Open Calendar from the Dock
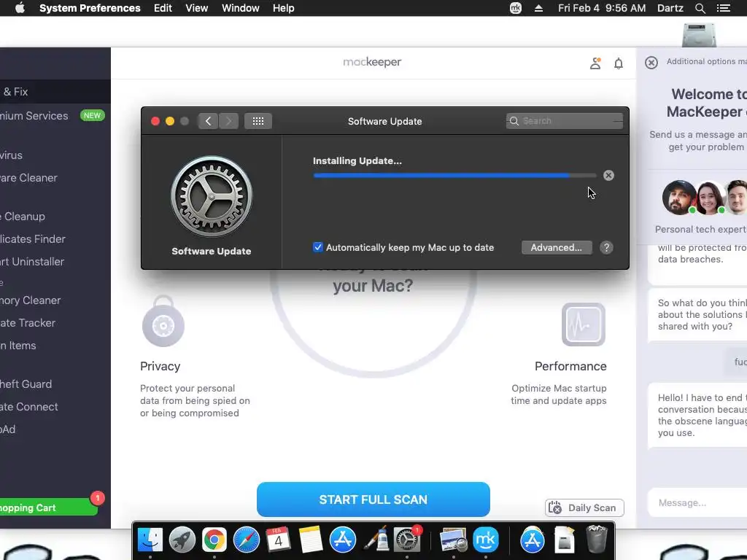The height and width of the screenshot is (560, 747). pyautogui.click(x=278, y=540)
